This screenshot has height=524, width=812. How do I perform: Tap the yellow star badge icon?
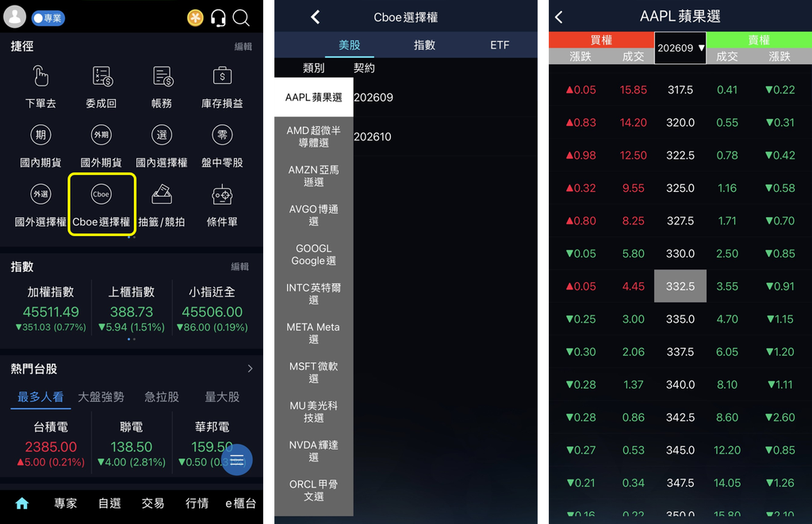[x=195, y=18]
